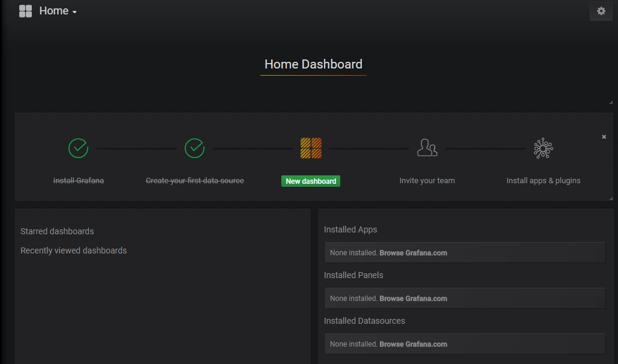Click the apps and plugins icon
This screenshot has height=364, width=618.
(x=543, y=148)
